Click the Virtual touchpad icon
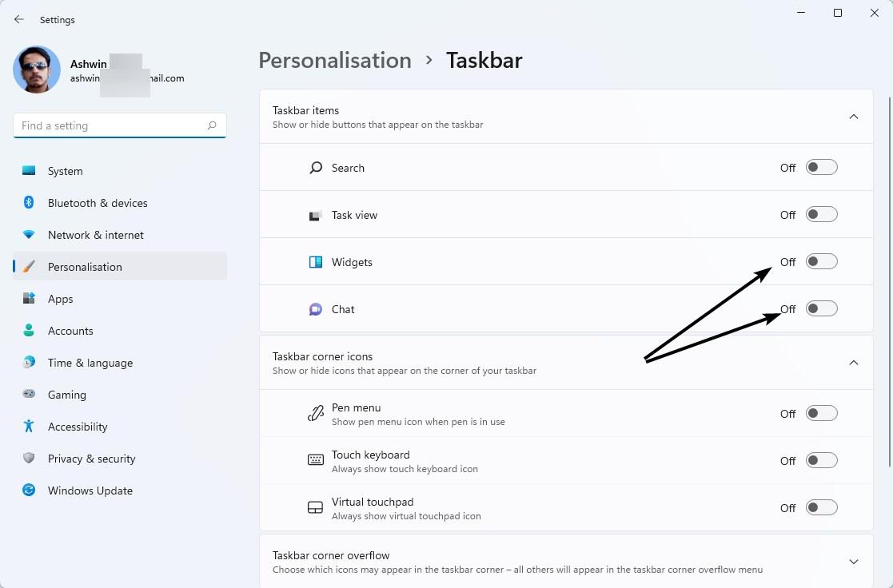This screenshot has width=893, height=588. 316,507
